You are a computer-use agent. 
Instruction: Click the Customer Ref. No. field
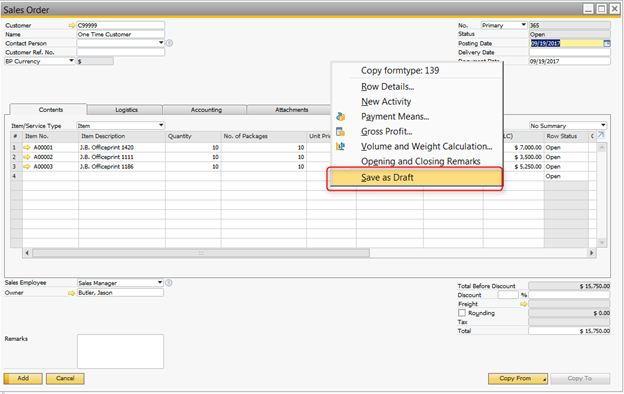[x=120, y=52]
